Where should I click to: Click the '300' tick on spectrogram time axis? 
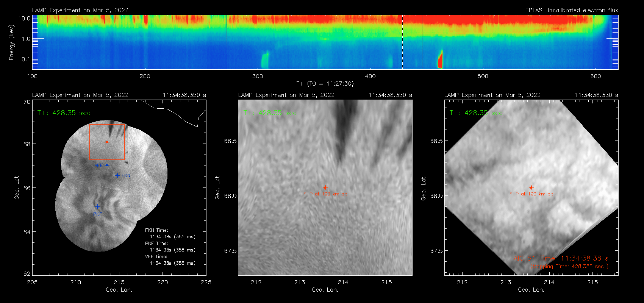click(258, 76)
